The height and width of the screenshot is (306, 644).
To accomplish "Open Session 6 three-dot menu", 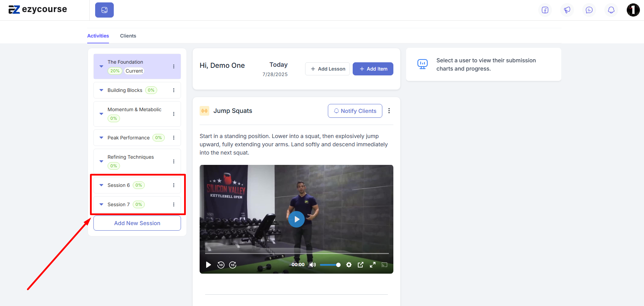I will click(174, 185).
